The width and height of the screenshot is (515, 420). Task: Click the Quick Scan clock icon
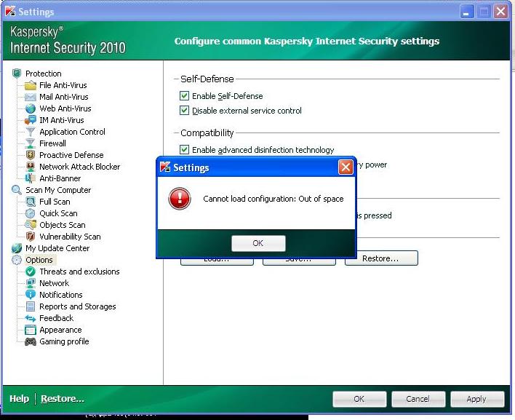(x=31, y=213)
